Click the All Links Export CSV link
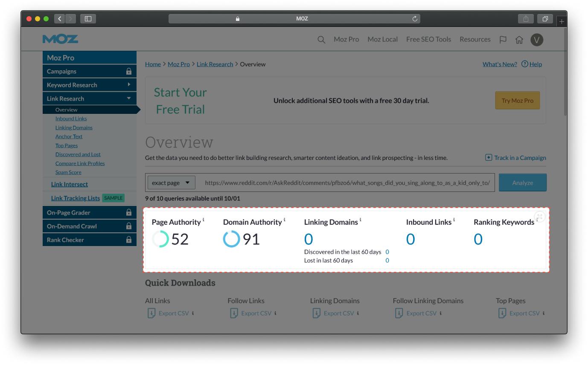This screenshot has width=588, height=365. click(x=174, y=313)
